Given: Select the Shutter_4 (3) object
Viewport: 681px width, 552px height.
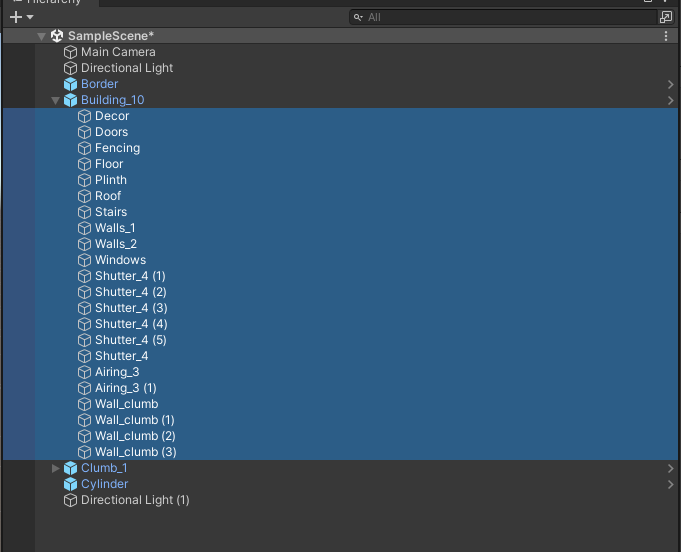Looking at the screenshot, I should click(x=130, y=308).
